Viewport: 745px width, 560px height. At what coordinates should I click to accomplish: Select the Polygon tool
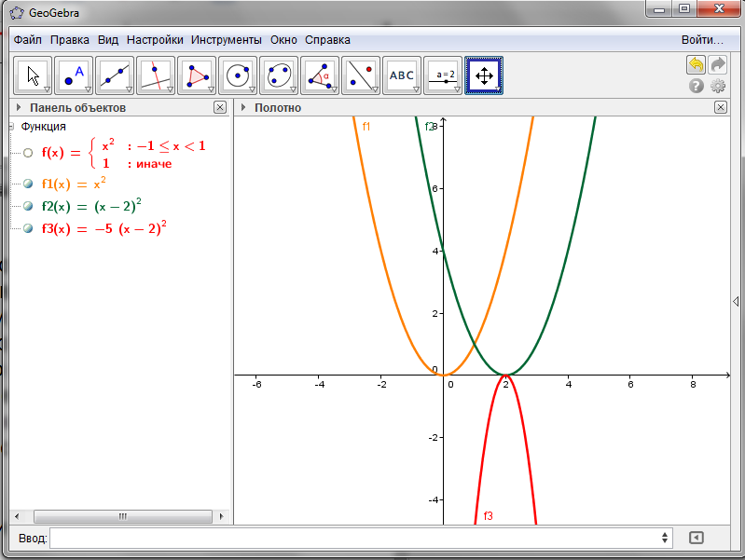[x=197, y=75]
